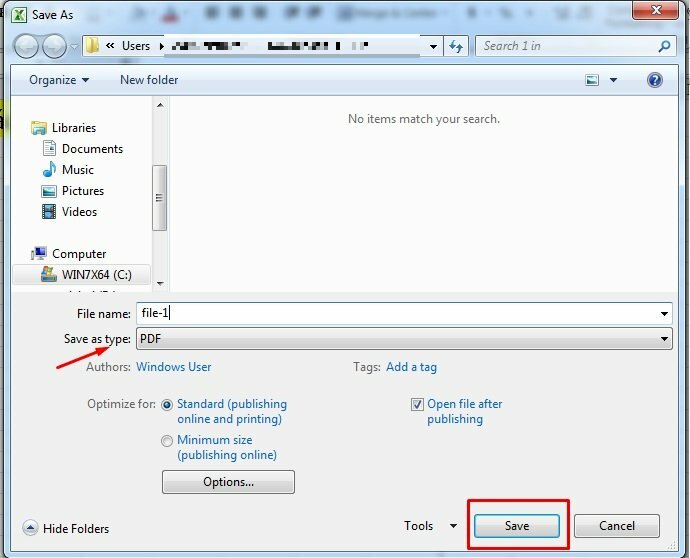This screenshot has width=690, height=558.
Task: Open the File name dropdown arrow
Action: coord(664,314)
